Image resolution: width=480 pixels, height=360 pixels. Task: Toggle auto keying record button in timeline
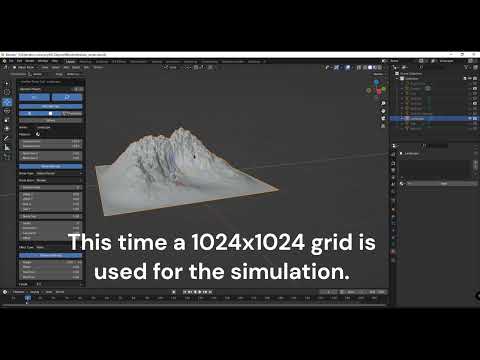[x=174, y=292]
